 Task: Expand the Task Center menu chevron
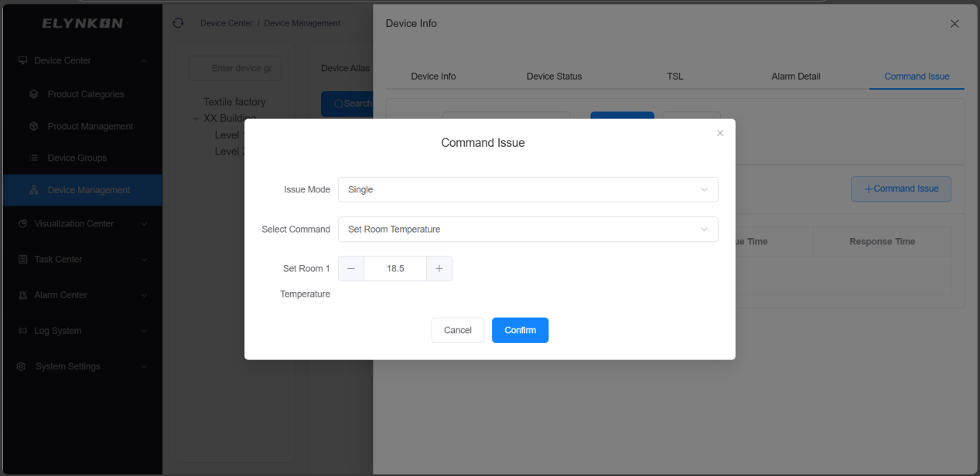coord(145,260)
